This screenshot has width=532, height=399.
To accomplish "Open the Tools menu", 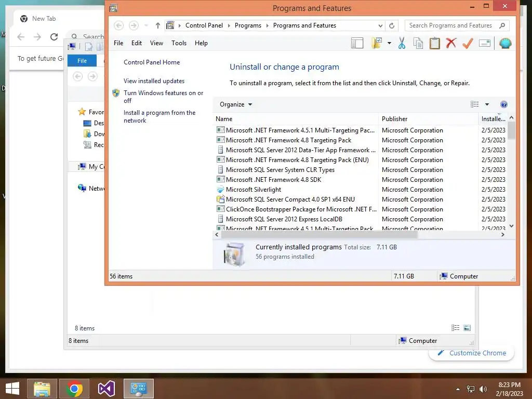I will [x=179, y=43].
